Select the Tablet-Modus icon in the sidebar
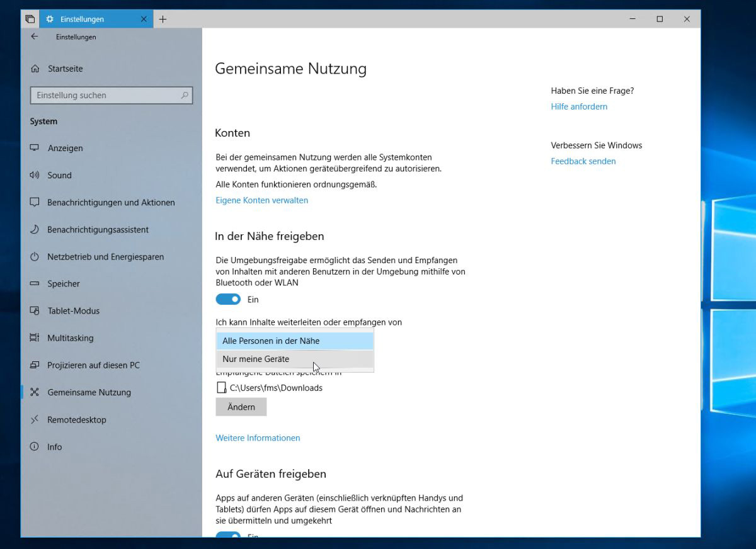Image resolution: width=756 pixels, height=549 pixels. [33, 310]
